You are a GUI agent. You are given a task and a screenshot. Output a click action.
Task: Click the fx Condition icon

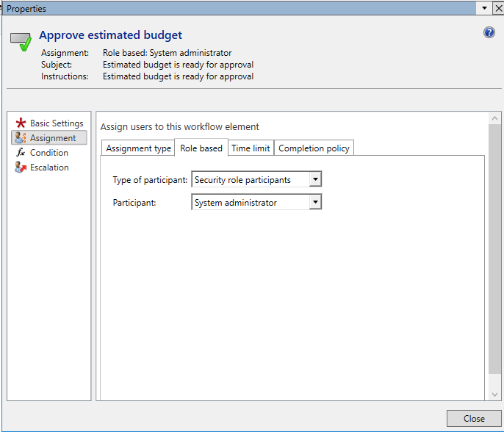tap(21, 153)
